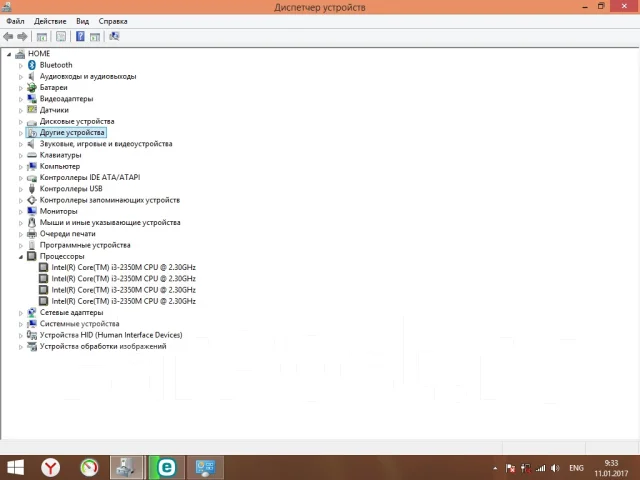Image resolution: width=640 pixels, height=480 pixels.
Task: Click the ENG language indicator
Action: [576, 468]
